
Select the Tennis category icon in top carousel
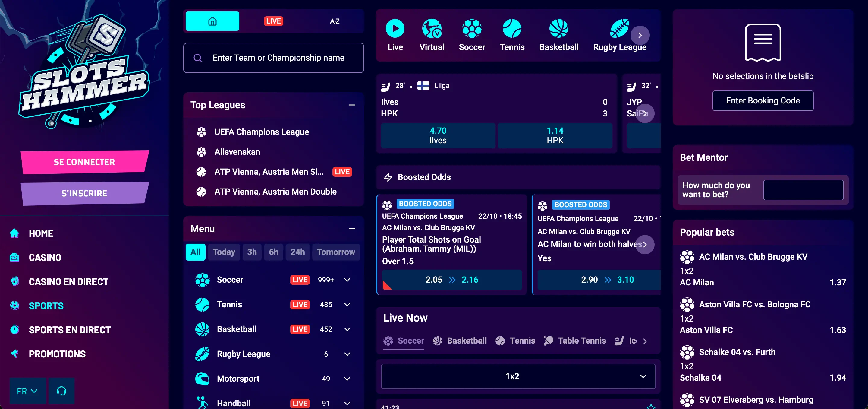(512, 29)
